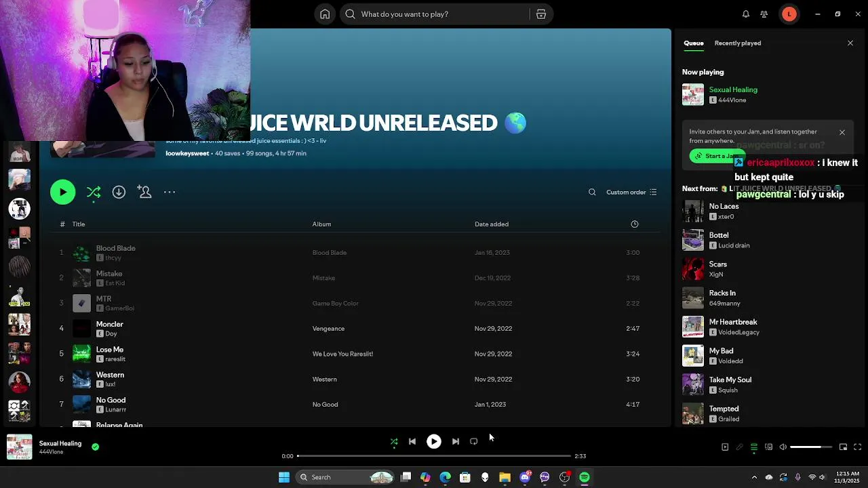This screenshot has height=488, width=868.
Task: Resume playback in player bar
Action: click(434, 442)
